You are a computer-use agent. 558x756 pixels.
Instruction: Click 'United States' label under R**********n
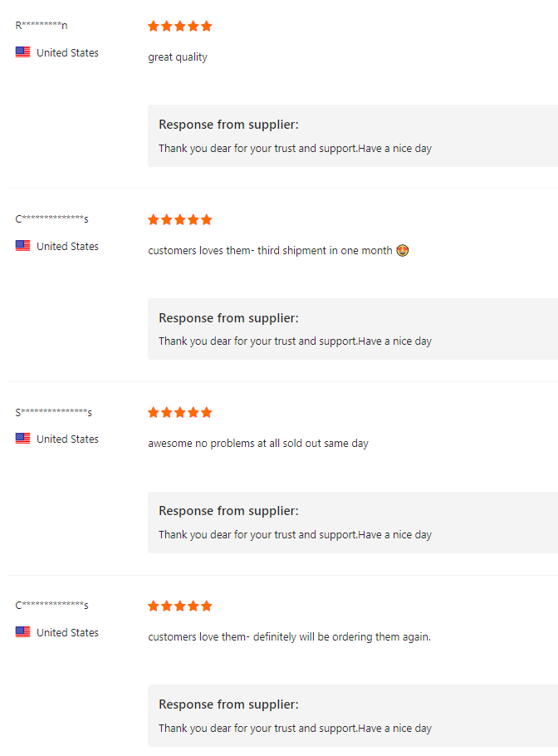coord(67,52)
